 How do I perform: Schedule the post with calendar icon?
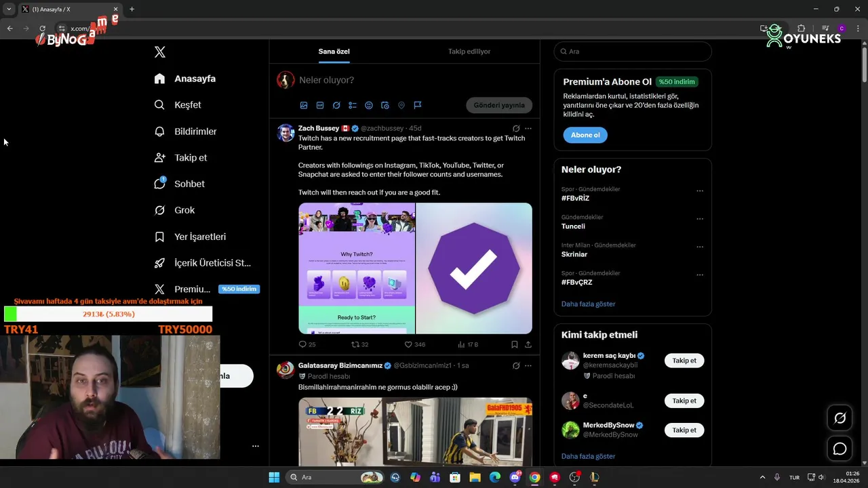385,105
